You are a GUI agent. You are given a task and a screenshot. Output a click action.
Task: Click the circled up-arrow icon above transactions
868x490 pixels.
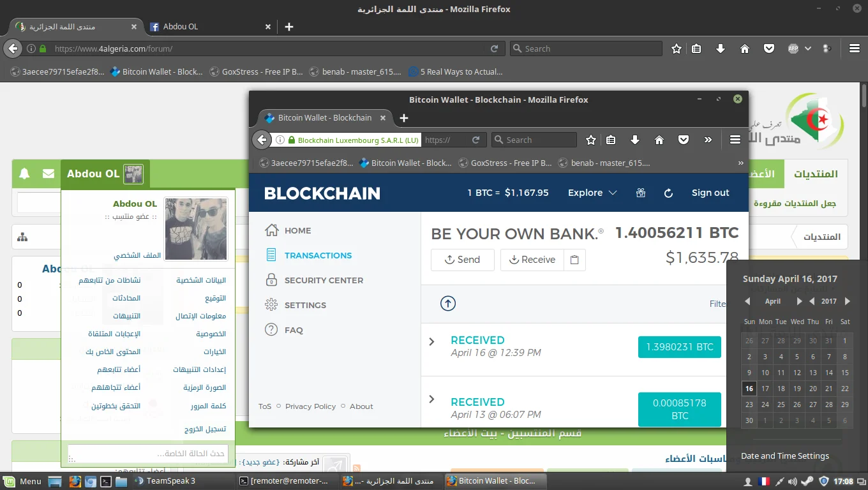click(x=448, y=304)
